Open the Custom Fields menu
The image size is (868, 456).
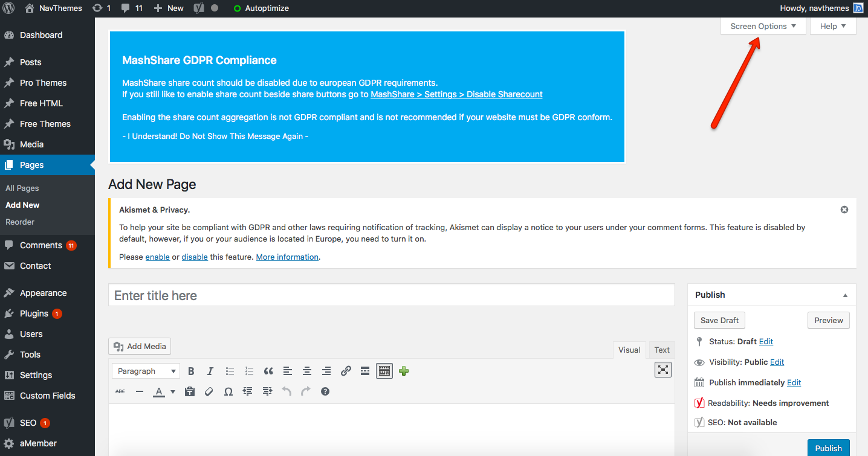(47, 396)
